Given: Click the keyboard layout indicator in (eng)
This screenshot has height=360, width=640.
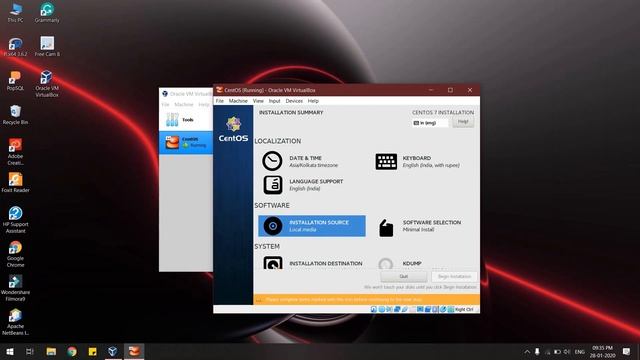Looking at the screenshot, I should click(430, 122).
